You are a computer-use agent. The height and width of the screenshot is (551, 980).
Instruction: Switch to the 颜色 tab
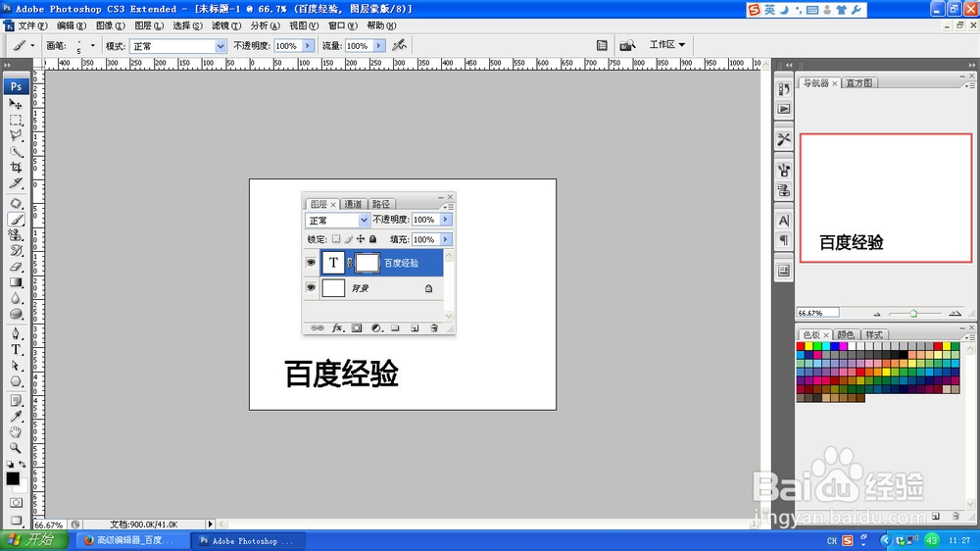pos(846,334)
